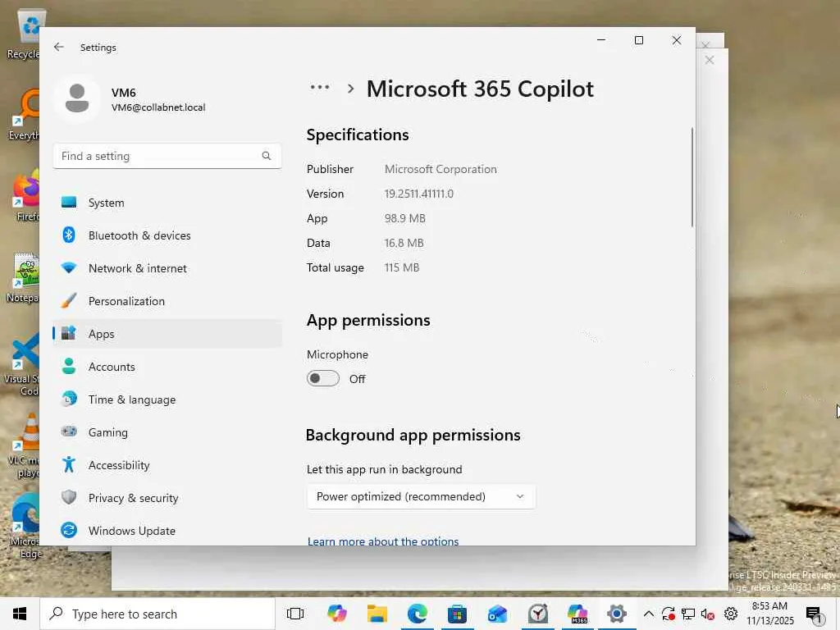Follow Learn more about the options link
Viewport: 840px width, 630px height.
tap(383, 541)
